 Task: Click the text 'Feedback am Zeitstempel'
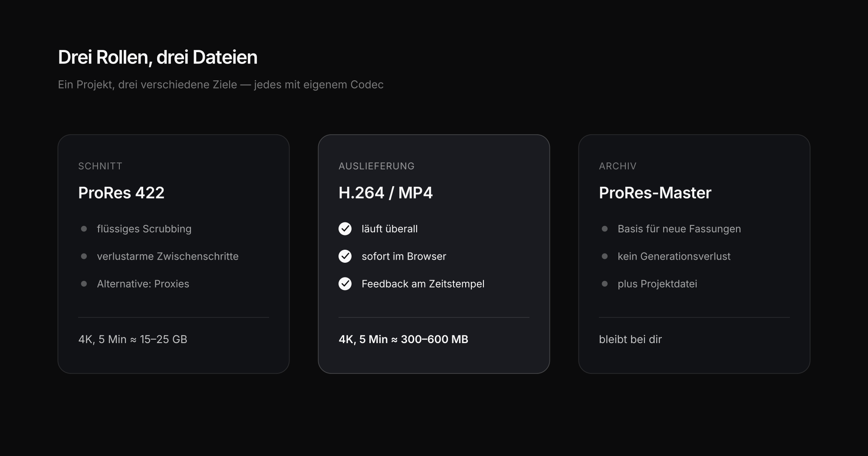[423, 284]
